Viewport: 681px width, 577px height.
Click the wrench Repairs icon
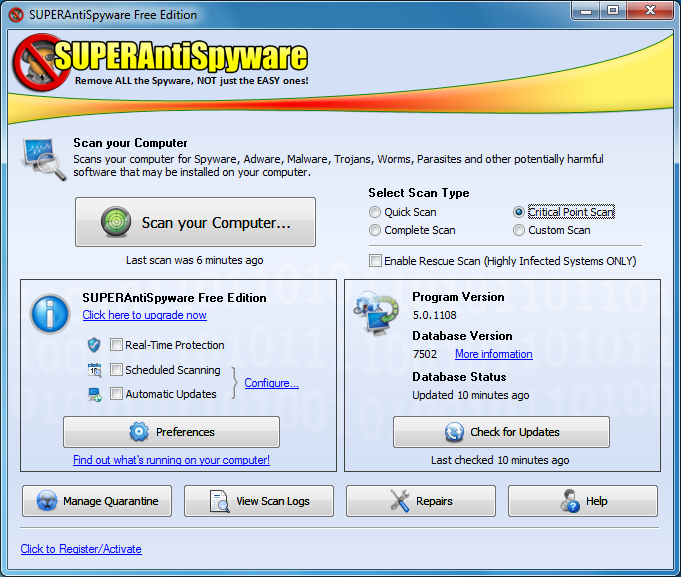click(400, 501)
